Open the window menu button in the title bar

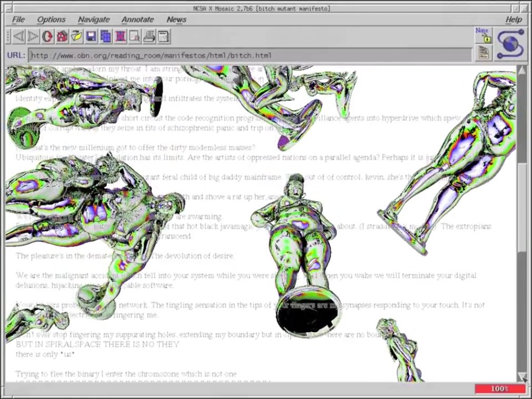(x=8, y=8)
